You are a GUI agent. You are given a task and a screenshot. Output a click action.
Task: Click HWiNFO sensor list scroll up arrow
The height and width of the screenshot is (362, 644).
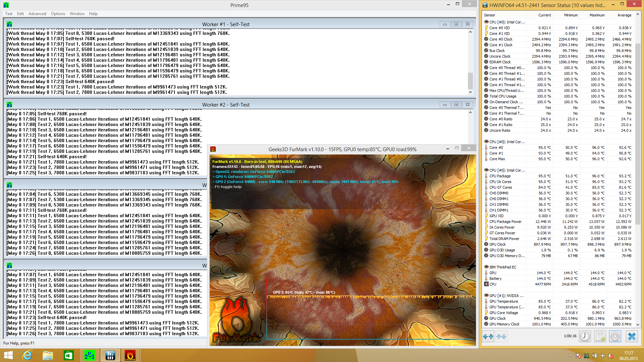638,15
